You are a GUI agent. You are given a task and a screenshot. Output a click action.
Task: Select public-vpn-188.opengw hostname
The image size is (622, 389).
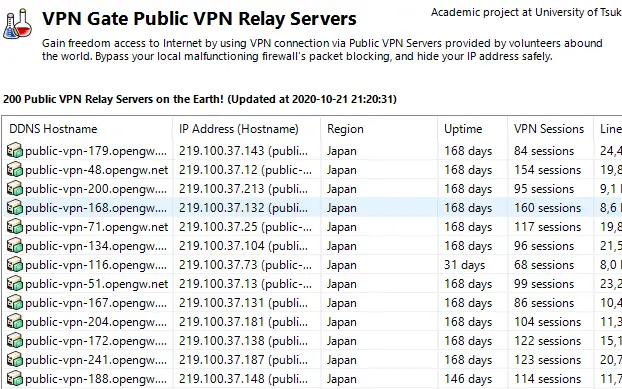pos(96,379)
